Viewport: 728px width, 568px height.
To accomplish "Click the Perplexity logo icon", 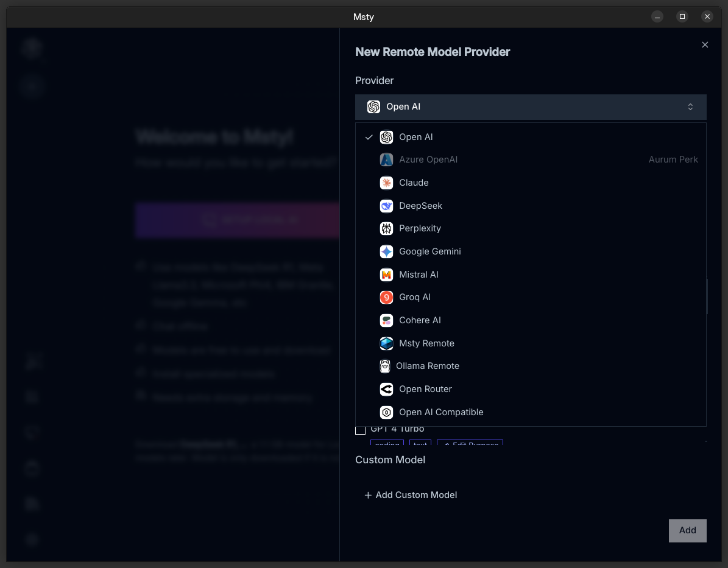I will pos(386,228).
